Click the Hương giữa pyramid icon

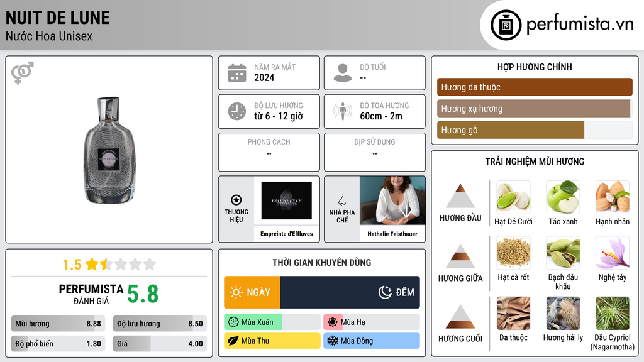click(x=460, y=256)
